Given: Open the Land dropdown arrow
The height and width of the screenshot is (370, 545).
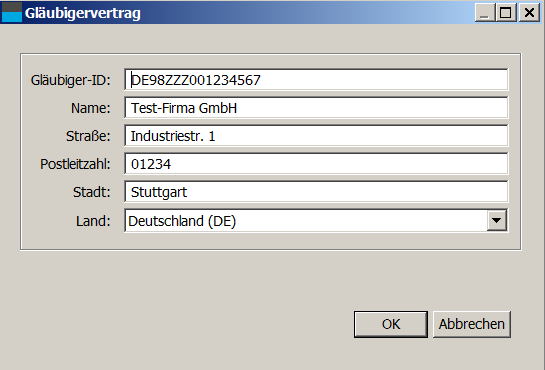Looking at the screenshot, I should coord(497,220).
